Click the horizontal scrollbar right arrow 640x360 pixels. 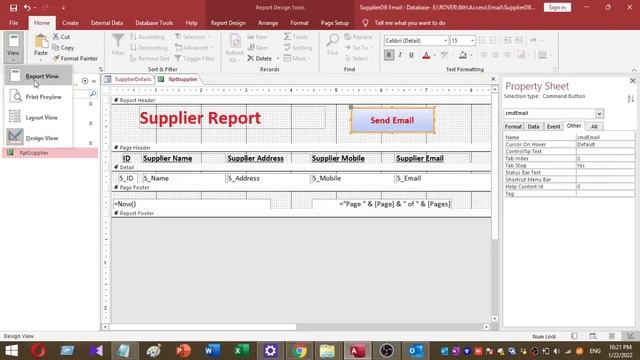pyautogui.click(x=486, y=327)
